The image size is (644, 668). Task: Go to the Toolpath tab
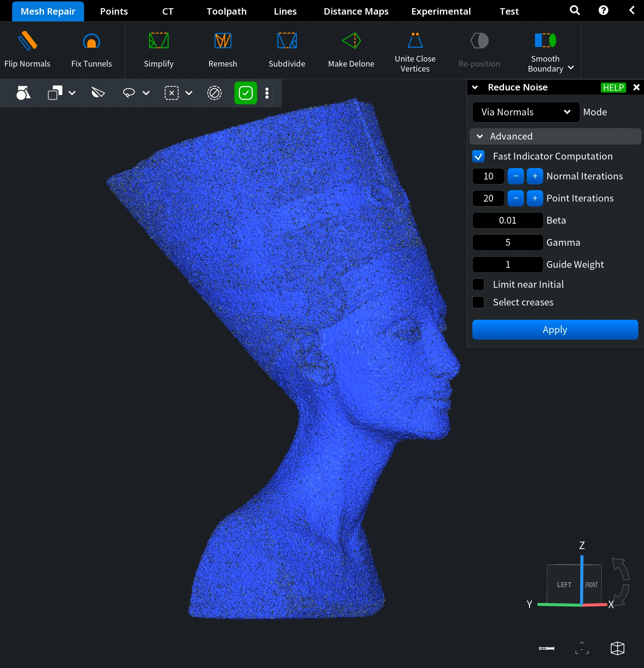point(227,11)
